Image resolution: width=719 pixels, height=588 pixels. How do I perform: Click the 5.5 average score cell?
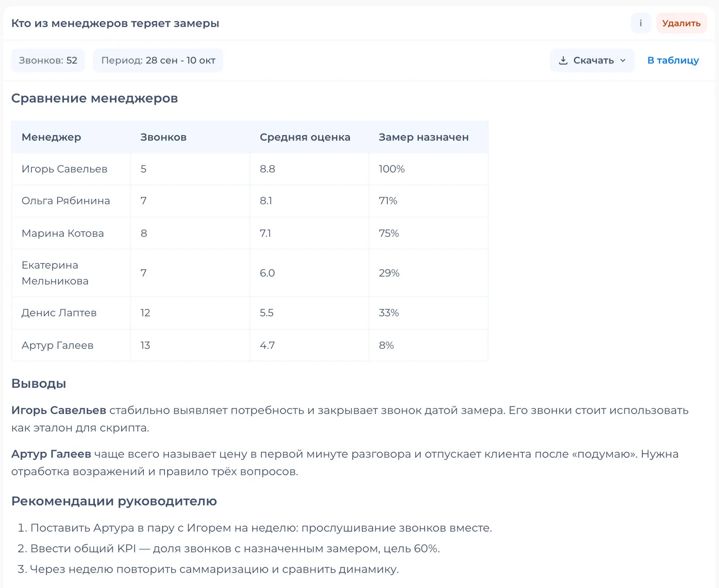point(309,313)
